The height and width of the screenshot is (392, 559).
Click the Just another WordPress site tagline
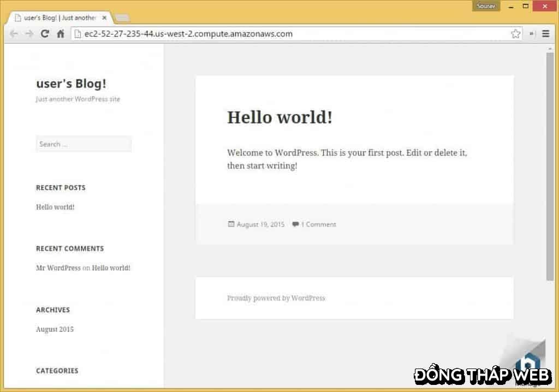[x=78, y=99]
